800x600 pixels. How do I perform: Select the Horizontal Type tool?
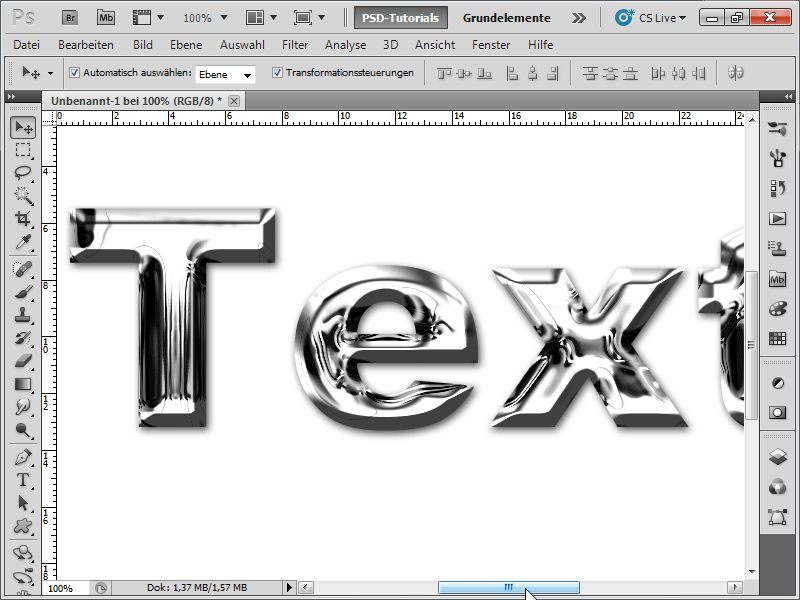(x=23, y=480)
